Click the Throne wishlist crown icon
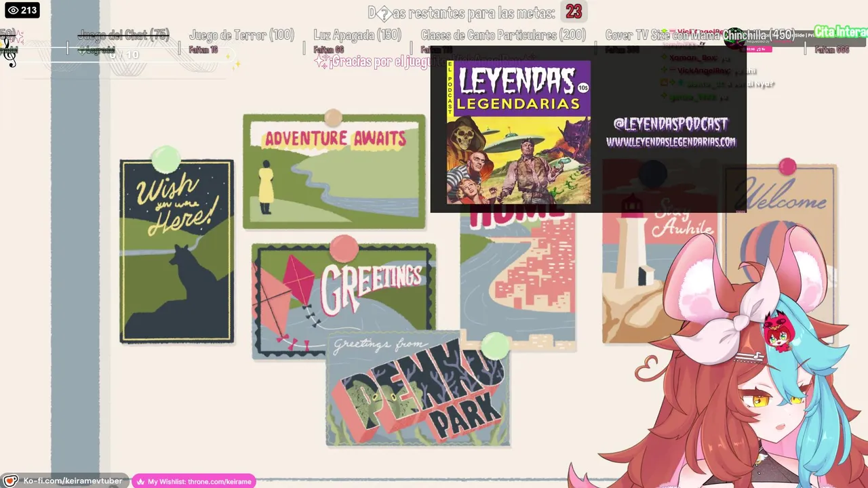Viewport: 868px width, 488px height. (140, 482)
